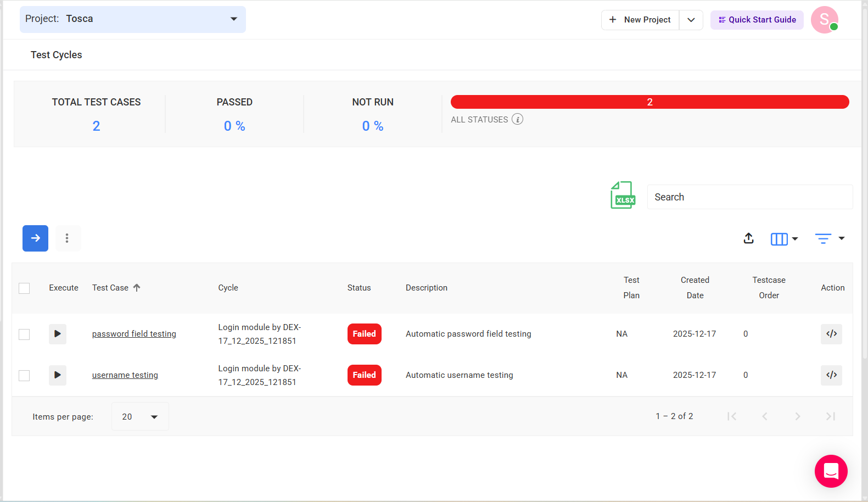Open the three-dot more options menu
This screenshot has height=502, width=868.
68,238
